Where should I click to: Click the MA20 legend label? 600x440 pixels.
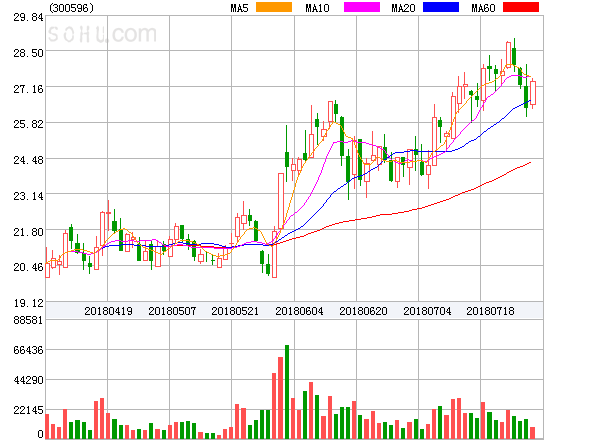(403, 8)
